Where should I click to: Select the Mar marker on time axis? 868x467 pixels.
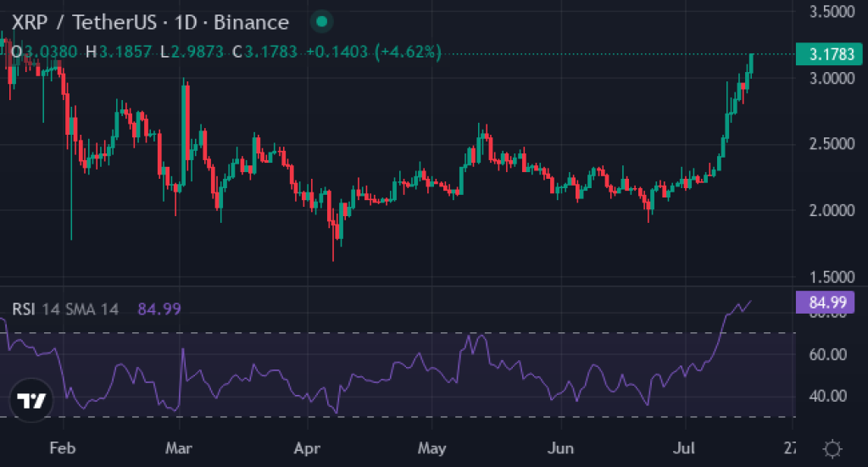click(179, 448)
